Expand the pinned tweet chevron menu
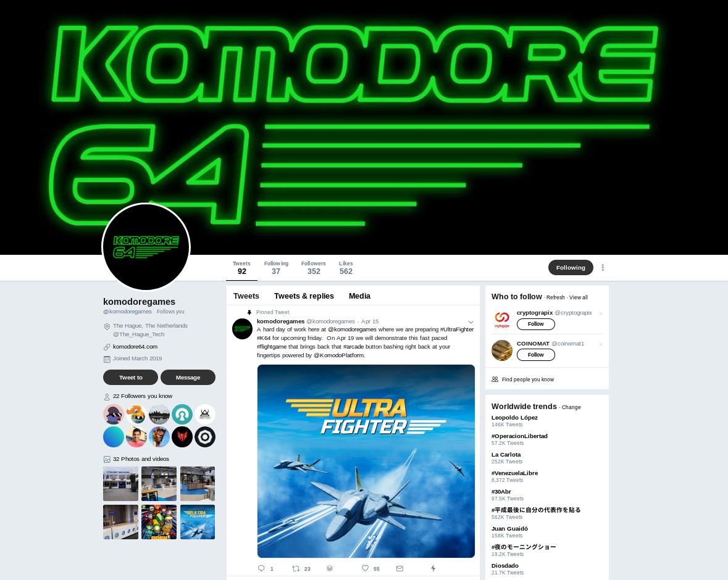 point(471,322)
